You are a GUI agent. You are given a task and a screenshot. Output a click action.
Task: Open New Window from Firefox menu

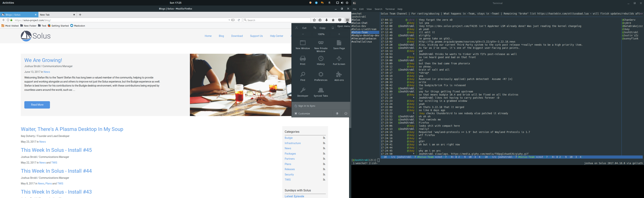click(x=302, y=45)
